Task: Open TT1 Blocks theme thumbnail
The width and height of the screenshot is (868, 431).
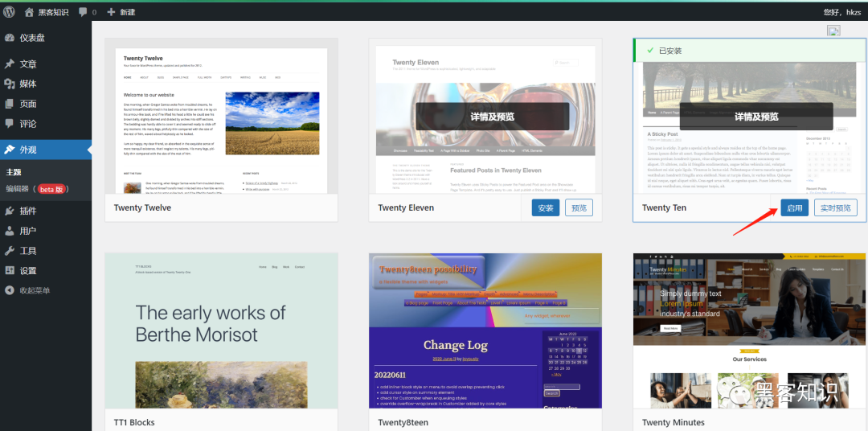Action: coord(222,330)
